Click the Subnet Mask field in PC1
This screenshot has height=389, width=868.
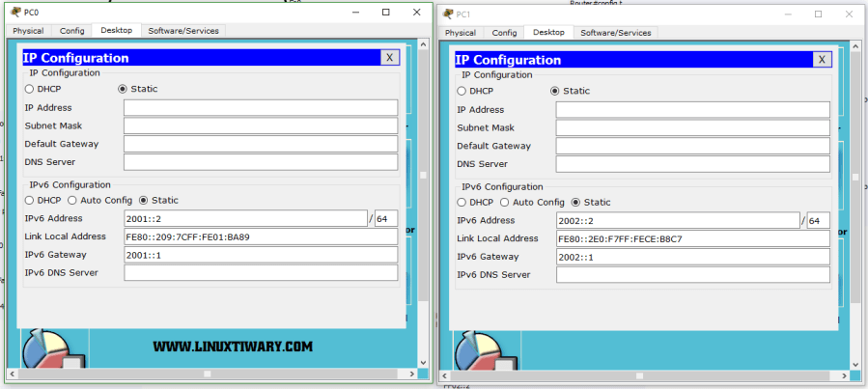pyautogui.click(x=693, y=127)
